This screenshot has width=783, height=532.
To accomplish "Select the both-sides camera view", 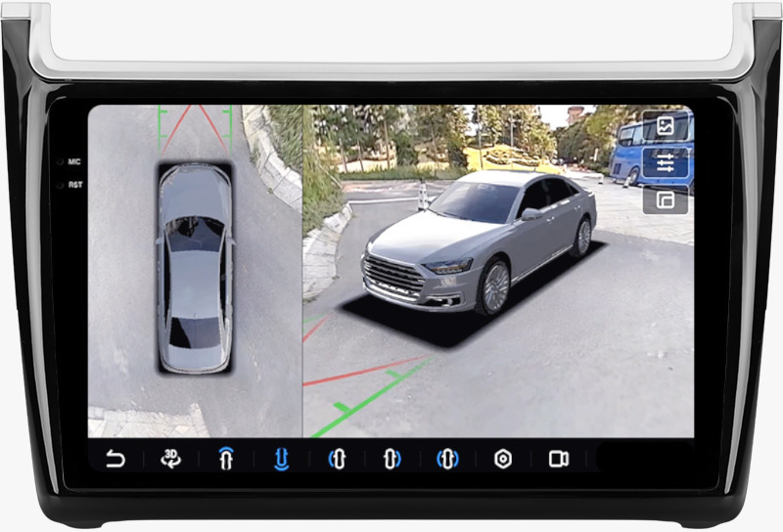I will (448, 459).
